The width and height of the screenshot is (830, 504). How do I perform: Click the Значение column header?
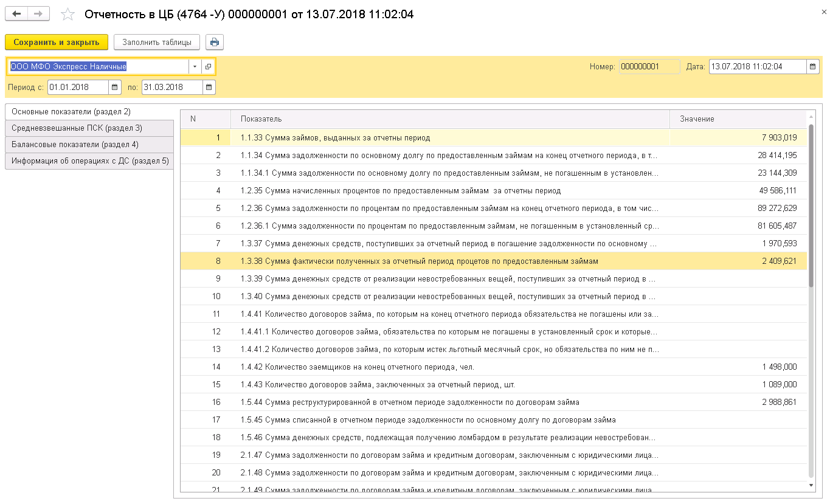click(x=738, y=119)
